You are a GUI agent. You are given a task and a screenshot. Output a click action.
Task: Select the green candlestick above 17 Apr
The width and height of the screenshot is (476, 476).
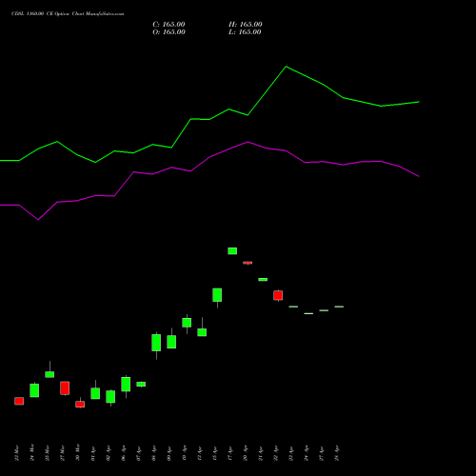coord(232,251)
